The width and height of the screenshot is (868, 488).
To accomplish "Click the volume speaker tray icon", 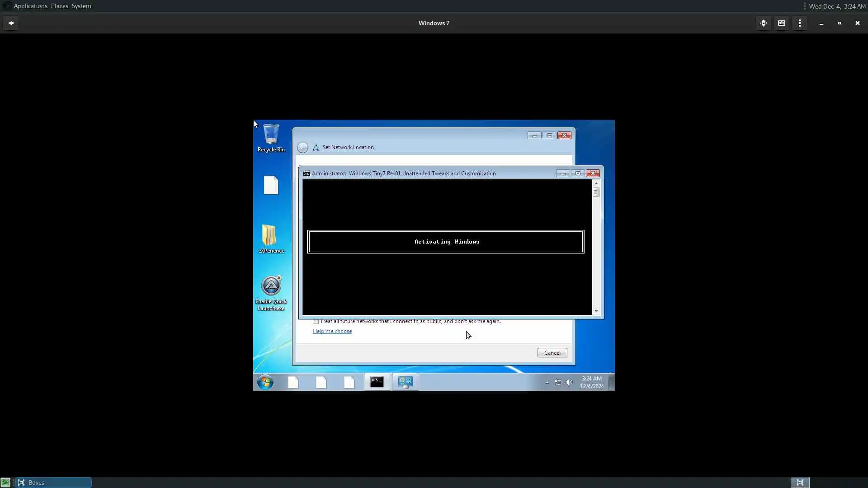I will 569,382.
